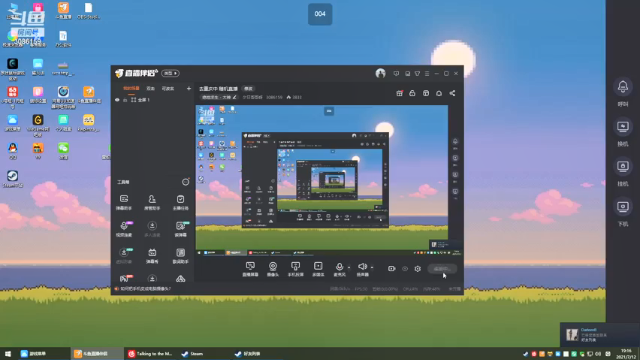Add a multimedia source from bottom toolbar
Viewport: 640px width, 360px height.
click(318, 269)
